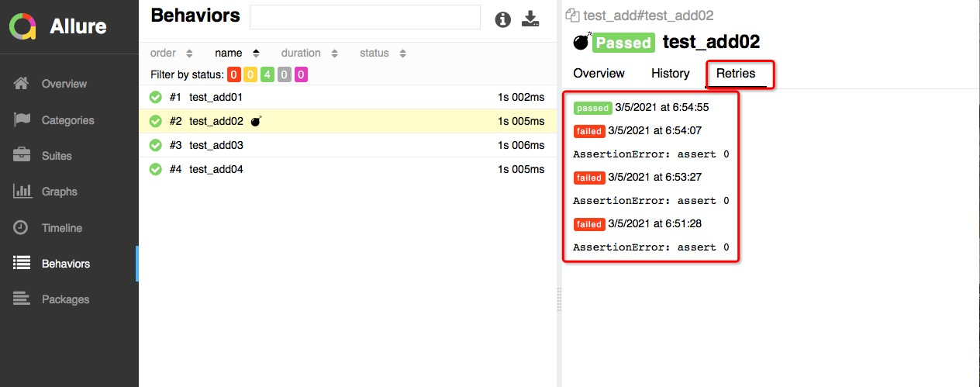Click the green Passed status label
980x387 pixels.
point(623,43)
